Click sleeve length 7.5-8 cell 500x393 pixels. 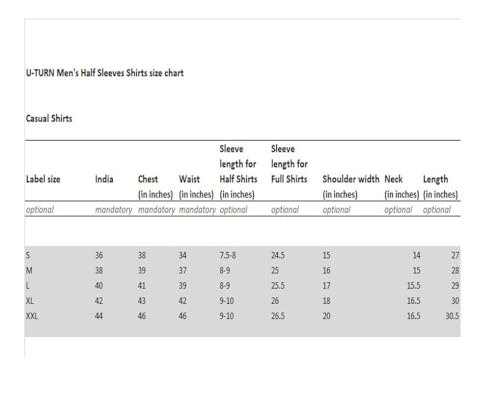tap(228, 255)
